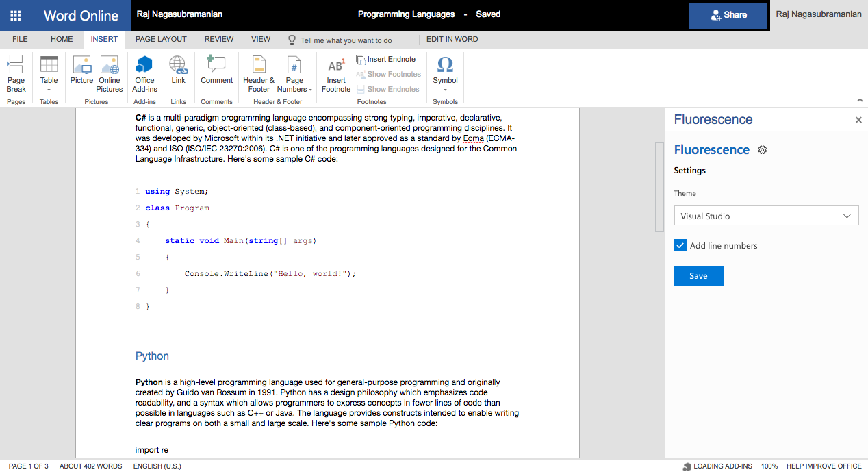The image size is (868, 474).
Task: Click ABOUT 402 WORDS in status bar
Action: 90,466
